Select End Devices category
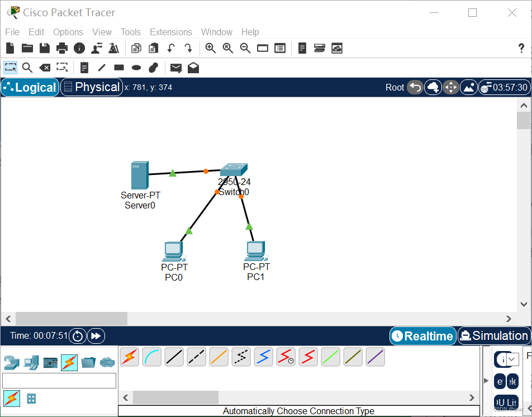The width and height of the screenshot is (532, 417). click(31, 363)
